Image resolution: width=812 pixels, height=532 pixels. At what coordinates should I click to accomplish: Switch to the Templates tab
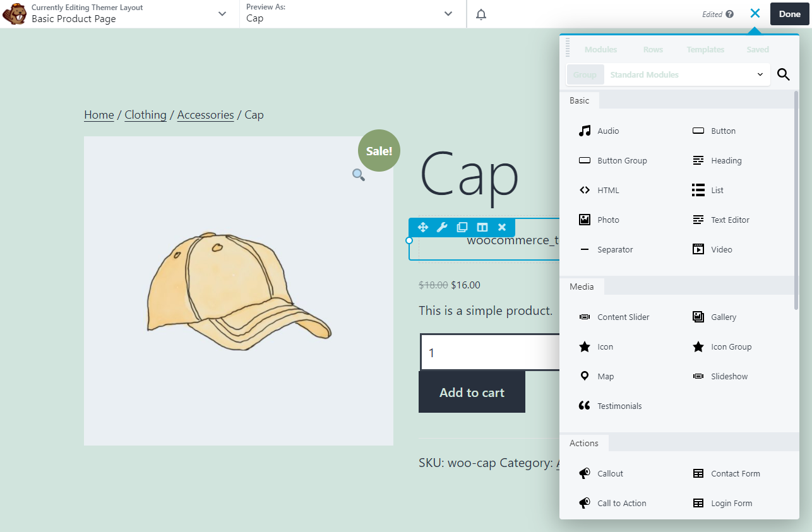[x=705, y=49]
